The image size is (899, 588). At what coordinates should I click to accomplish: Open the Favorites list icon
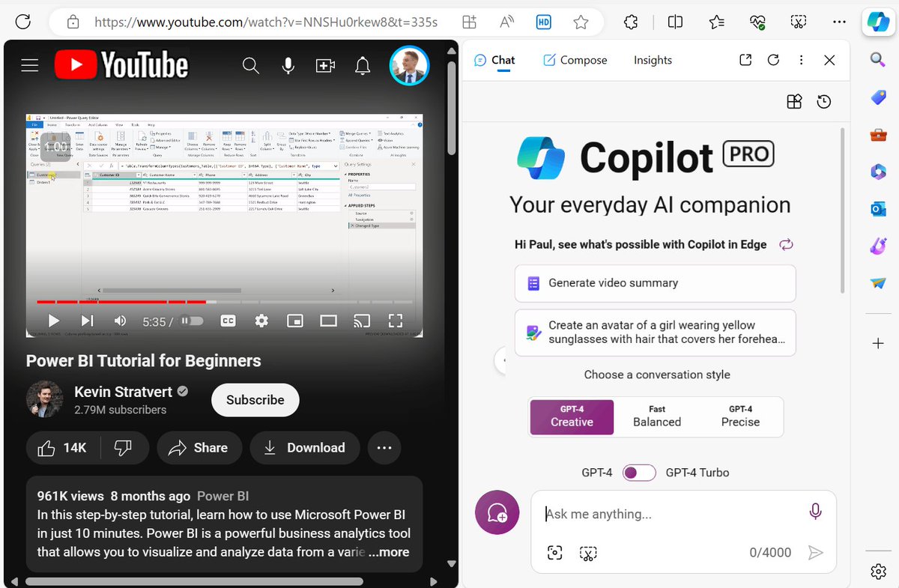pos(717,22)
